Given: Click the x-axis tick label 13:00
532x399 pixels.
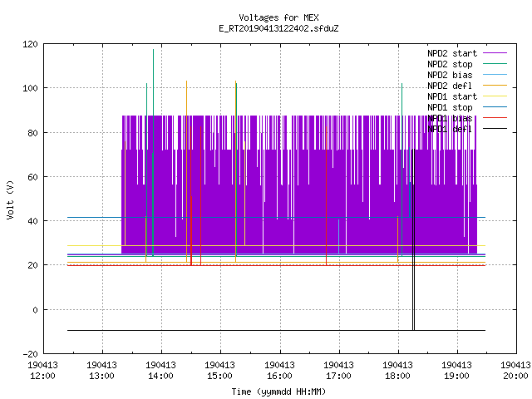Looking at the screenshot, I should [101, 376].
